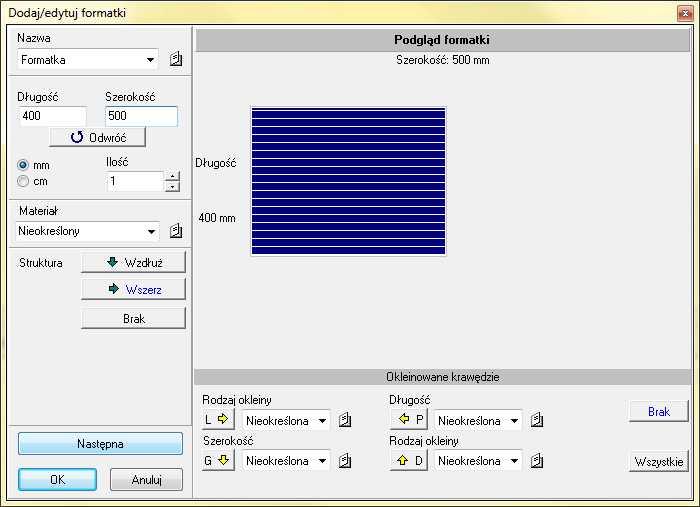This screenshot has width=700, height=507.
Task: Open the list icon beside the P edge veneer dropdown
Action: (x=537, y=420)
